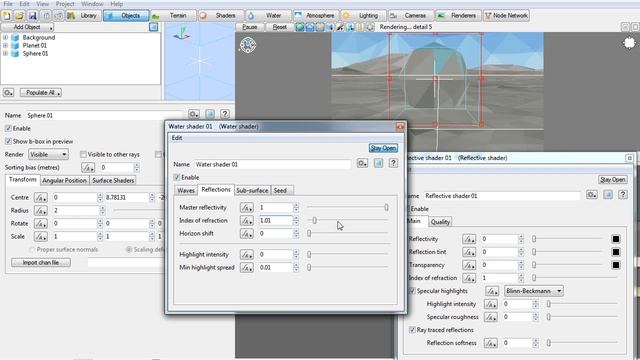
Task: Open help for Water shader 01
Action: pyautogui.click(x=393, y=163)
